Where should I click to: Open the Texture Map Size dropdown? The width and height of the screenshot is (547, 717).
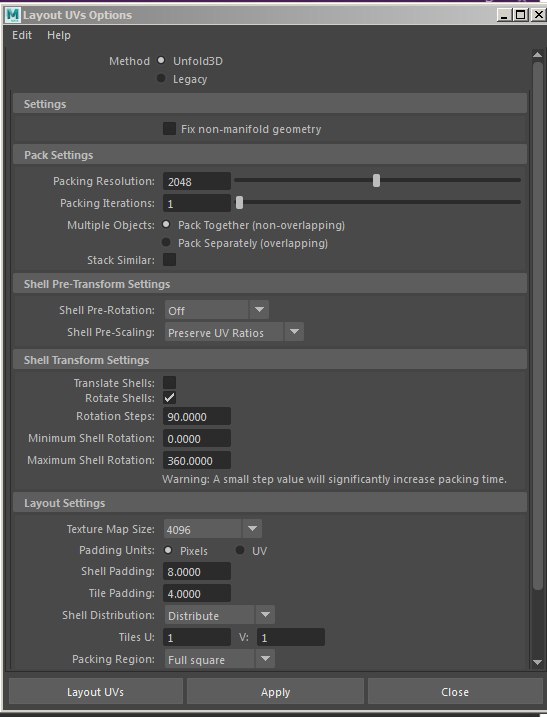click(213, 529)
